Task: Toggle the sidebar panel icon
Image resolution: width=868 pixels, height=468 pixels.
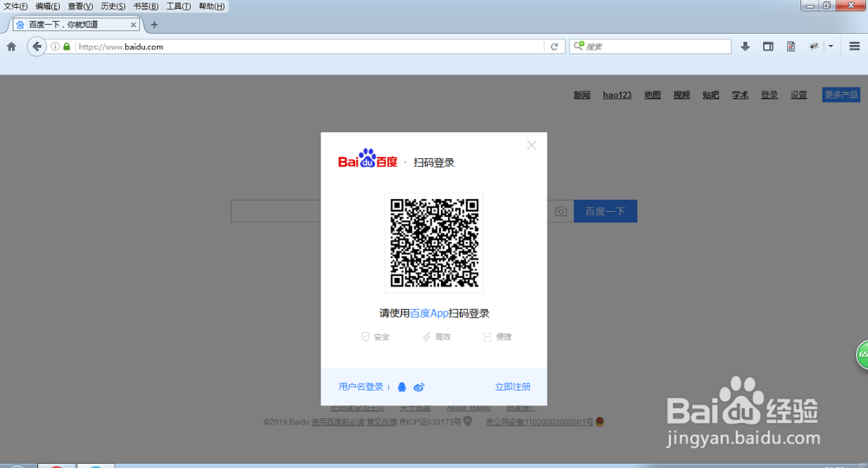Action: (768, 47)
